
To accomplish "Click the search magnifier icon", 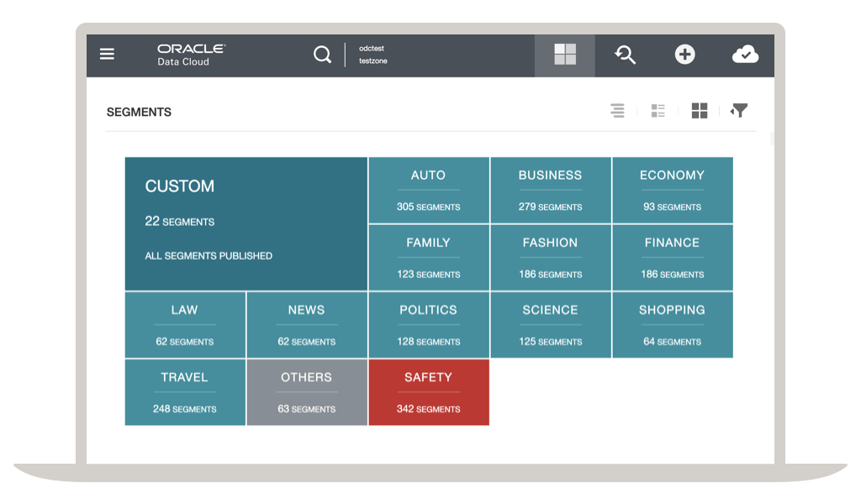I will pos(322,55).
